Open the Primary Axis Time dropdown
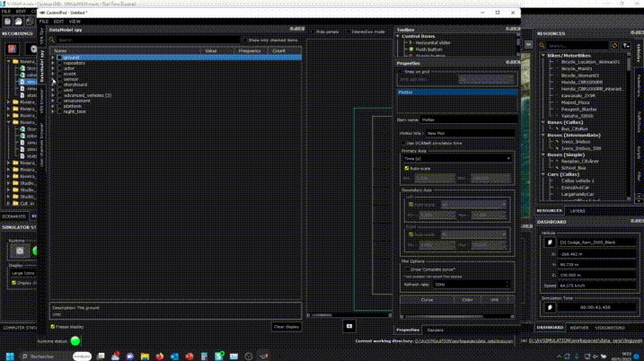 tap(456, 159)
